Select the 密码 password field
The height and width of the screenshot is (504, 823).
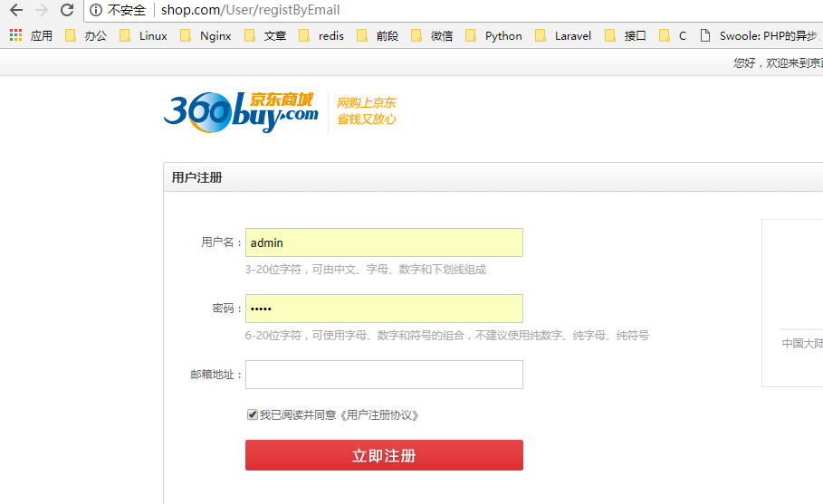point(384,309)
